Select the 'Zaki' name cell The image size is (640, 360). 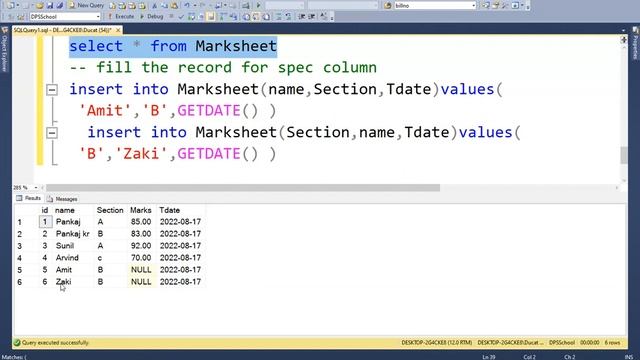64,282
